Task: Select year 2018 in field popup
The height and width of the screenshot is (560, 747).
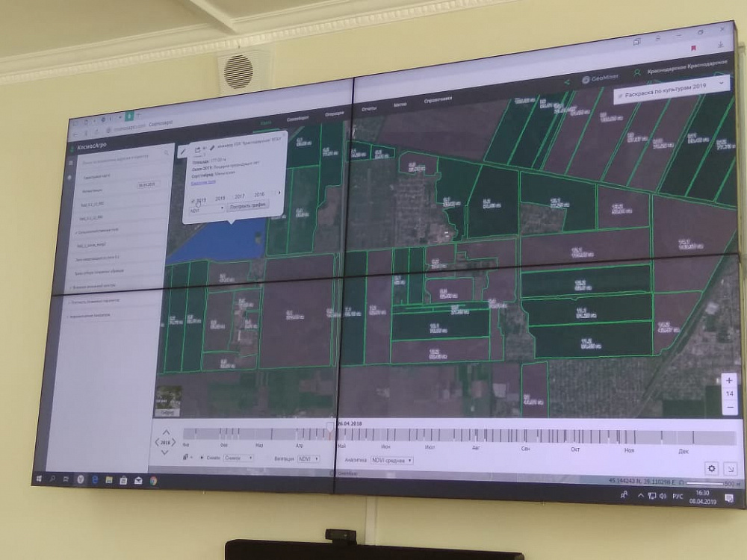Action: click(x=220, y=198)
